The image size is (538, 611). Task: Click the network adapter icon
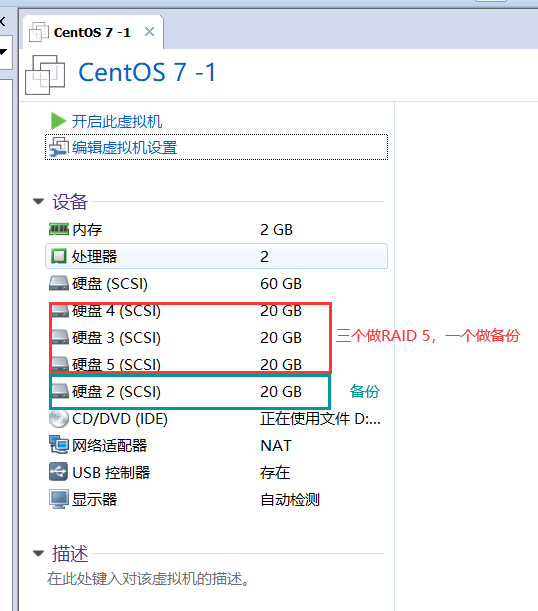coord(59,445)
